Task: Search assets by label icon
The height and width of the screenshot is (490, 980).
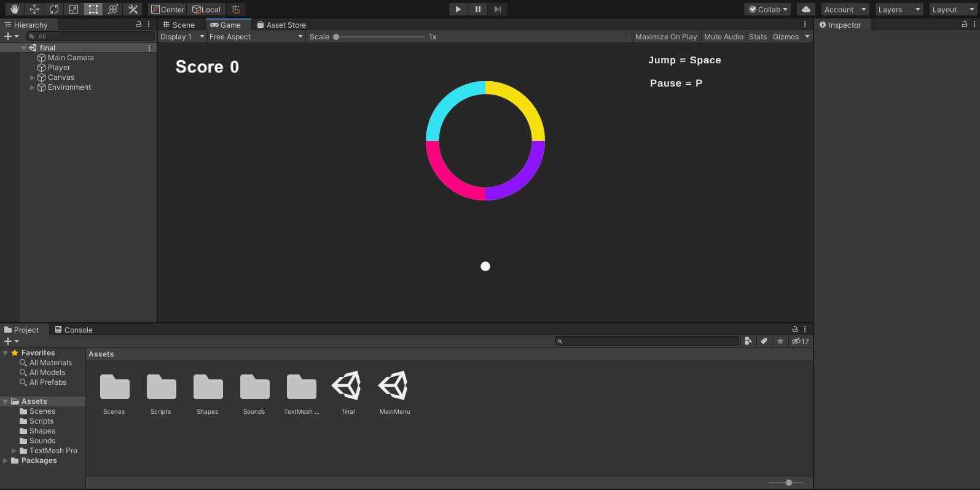Action: 764,341
